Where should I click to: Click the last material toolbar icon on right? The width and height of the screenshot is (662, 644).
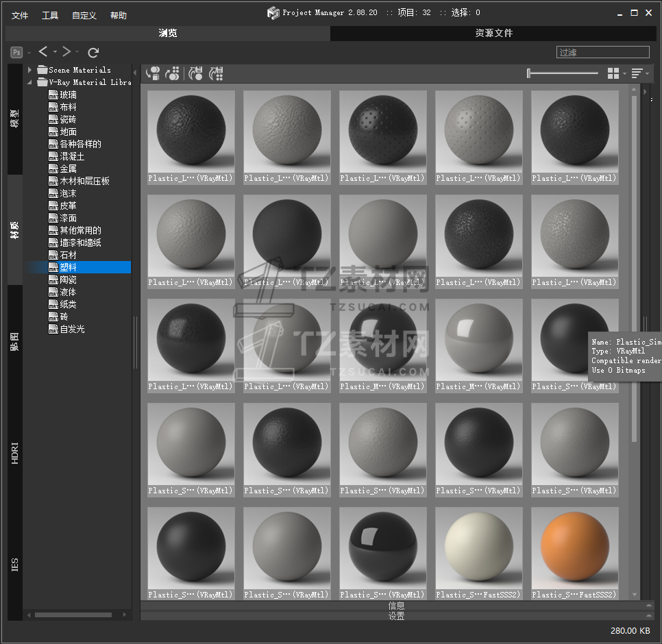pyautogui.click(x=217, y=73)
